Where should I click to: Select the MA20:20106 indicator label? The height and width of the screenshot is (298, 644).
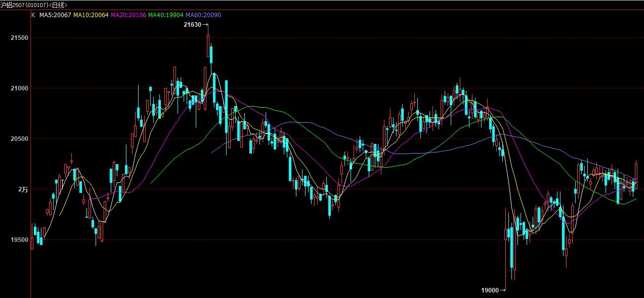coord(128,15)
